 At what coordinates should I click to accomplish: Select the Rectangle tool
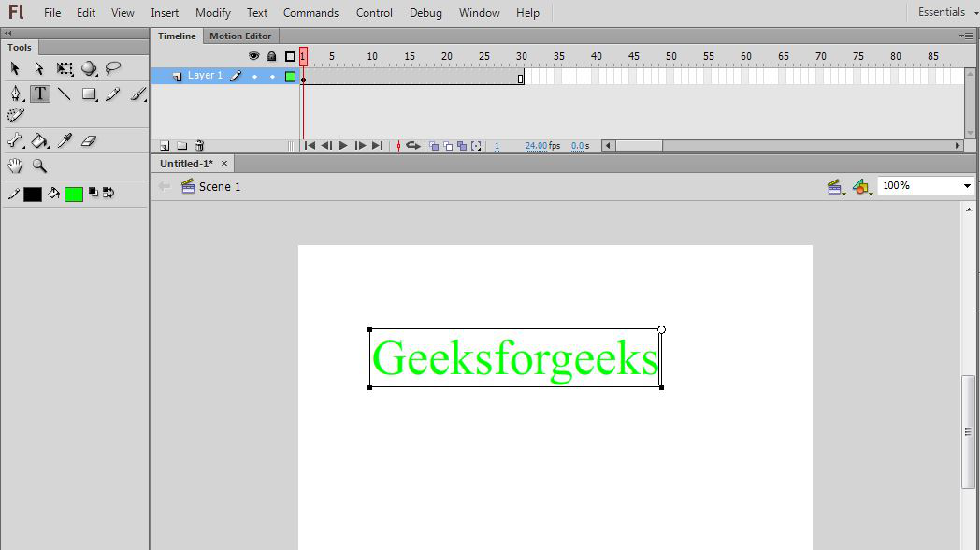[89, 94]
